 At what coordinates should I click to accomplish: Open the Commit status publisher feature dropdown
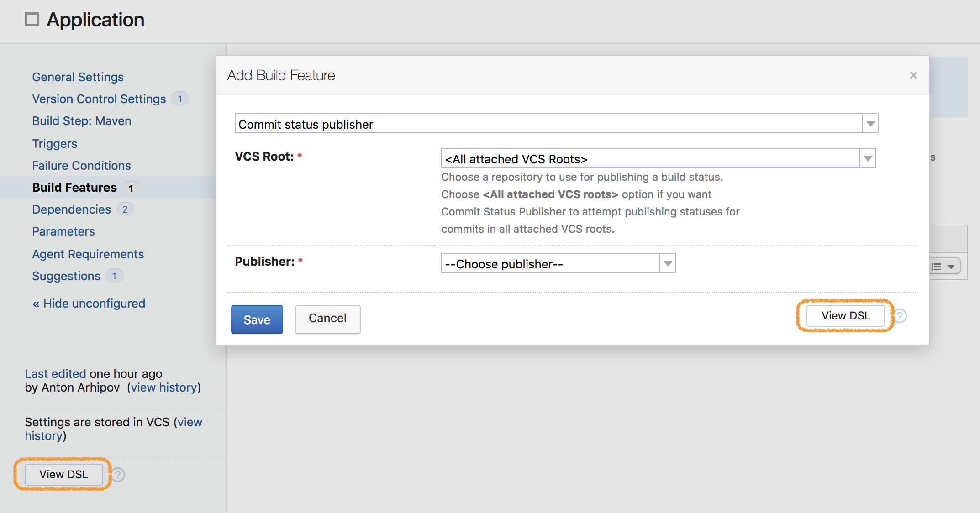point(556,124)
